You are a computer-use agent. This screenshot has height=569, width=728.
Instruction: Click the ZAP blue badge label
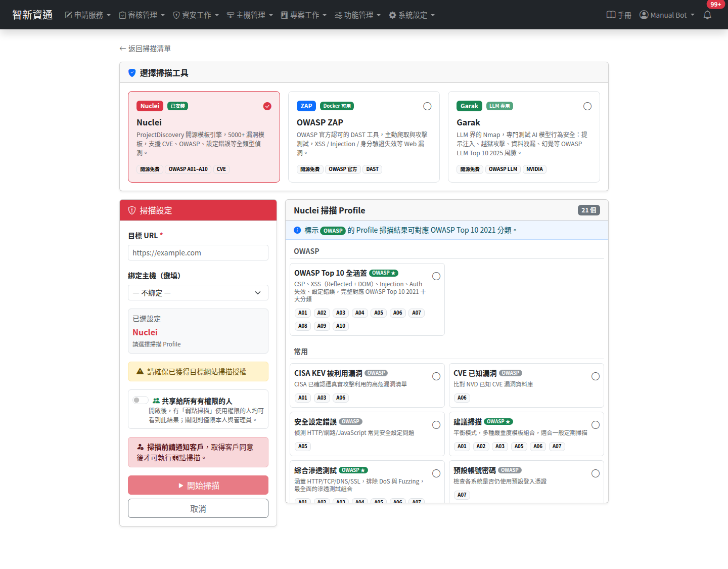coord(306,106)
